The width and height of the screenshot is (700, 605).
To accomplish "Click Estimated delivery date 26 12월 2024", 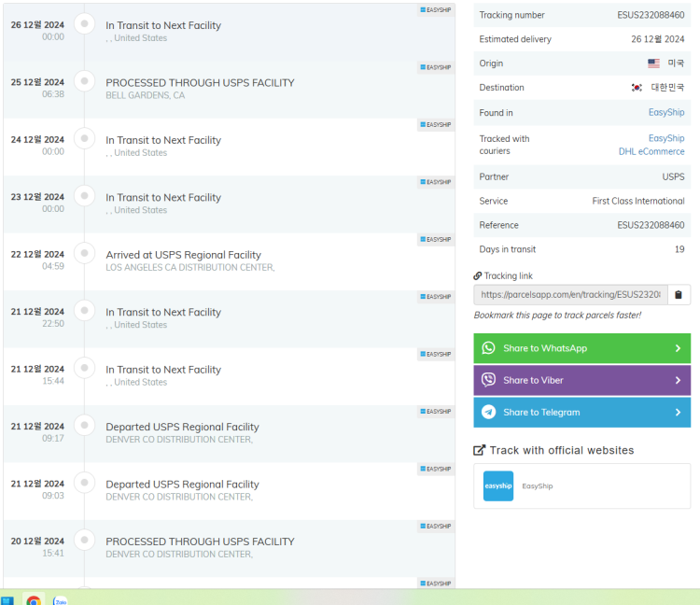I will 658,39.
